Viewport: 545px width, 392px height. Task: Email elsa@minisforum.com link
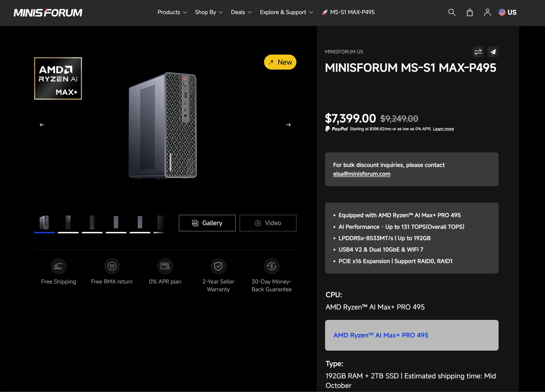pos(362,174)
